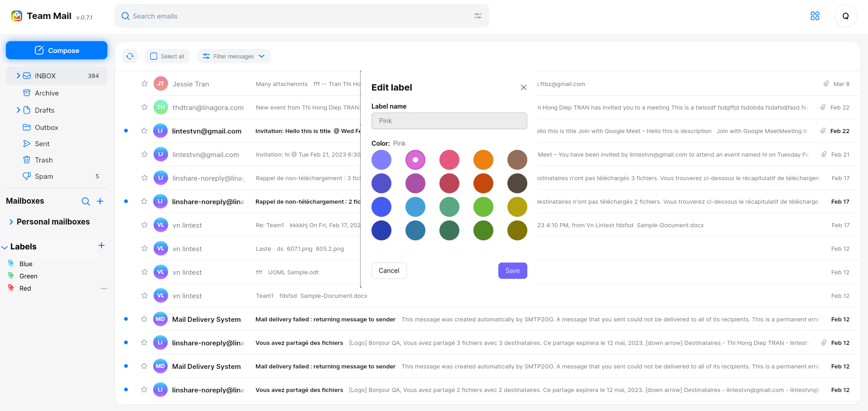The image size is (868, 411).
Task: Pick the dark navy blue swatch
Action: tap(381, 231)
